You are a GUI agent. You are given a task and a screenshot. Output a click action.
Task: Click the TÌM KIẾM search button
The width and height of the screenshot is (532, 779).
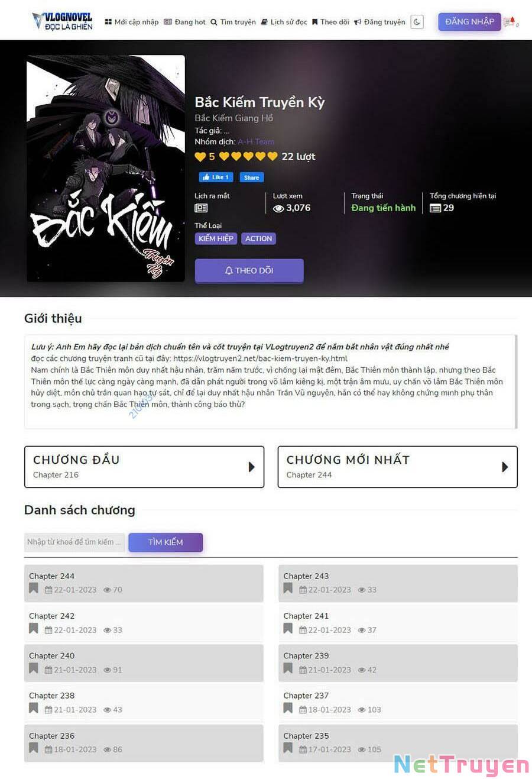(x=166, y=542)
